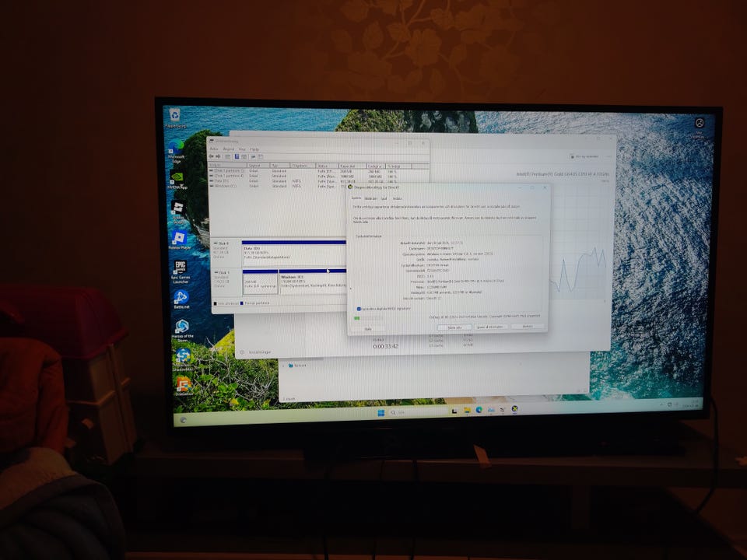The width and height of the screenshot is (747, 560).
Task: Click the Capacity column header
Action: [x=352, y=165]
